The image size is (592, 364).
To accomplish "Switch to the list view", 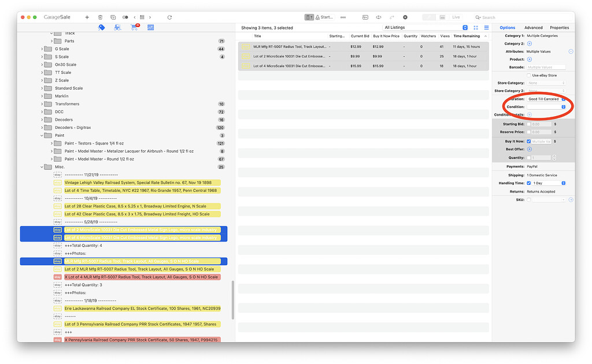I will click(486, 28).
